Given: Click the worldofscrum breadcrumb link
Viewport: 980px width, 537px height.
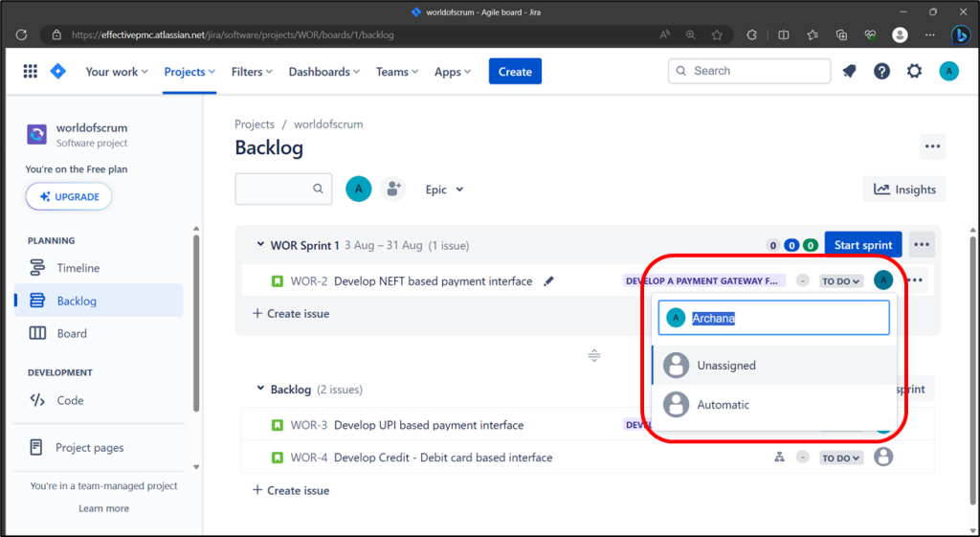Looking at the screenshot, I should [x=328, y=123].
